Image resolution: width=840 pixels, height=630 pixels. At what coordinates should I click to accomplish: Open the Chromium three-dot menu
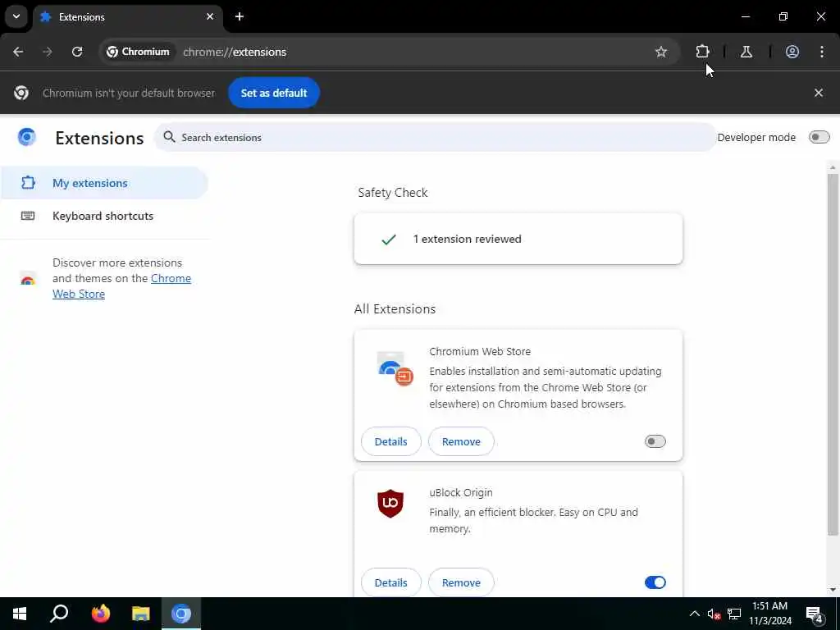822,52
